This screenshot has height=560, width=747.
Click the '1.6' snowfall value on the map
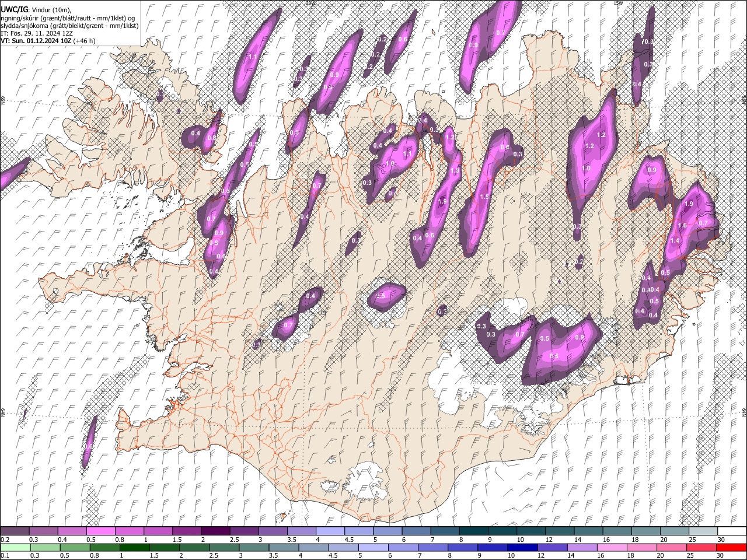click(x=682, y=225)
